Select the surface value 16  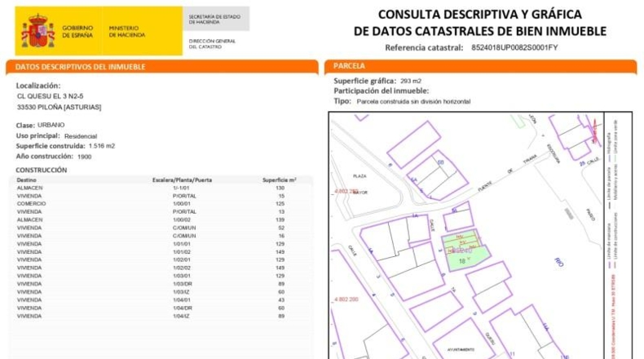coord(281,236)
